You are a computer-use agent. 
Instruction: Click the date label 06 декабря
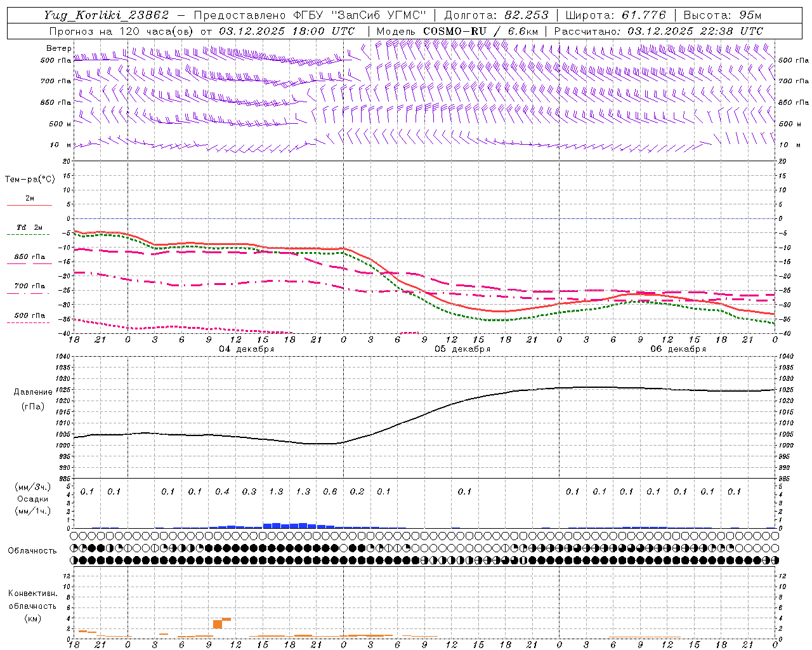pos(678,349)
